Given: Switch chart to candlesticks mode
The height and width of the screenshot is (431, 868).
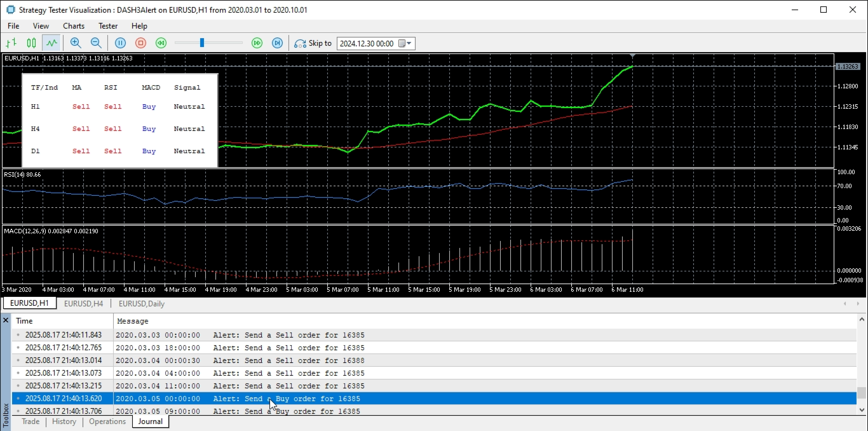Looking at the screenshot, I should coord(31,43).
